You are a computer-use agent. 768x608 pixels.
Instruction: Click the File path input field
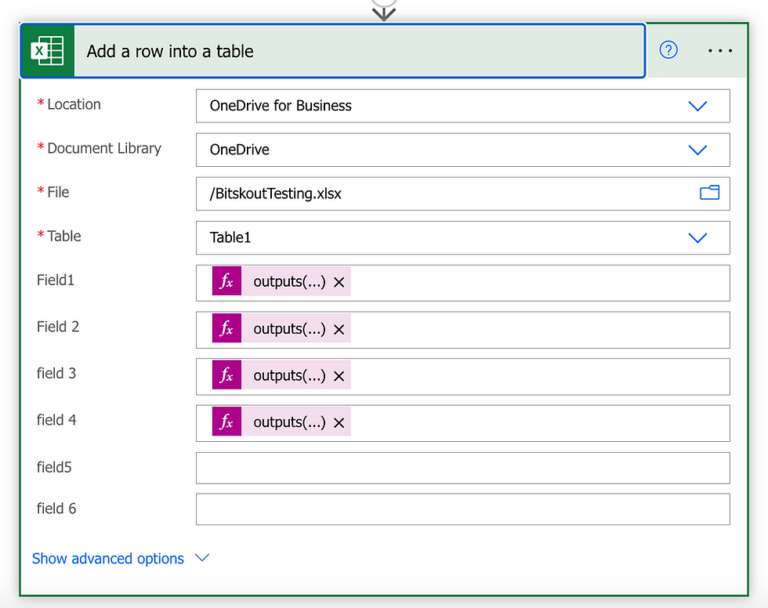click(463, 194)
